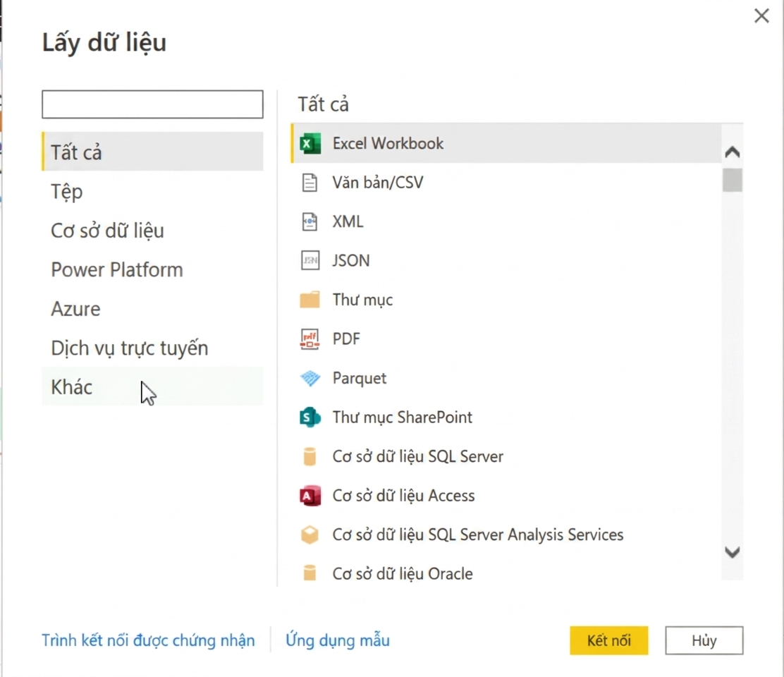This screenshot has width=784, height=677.
Task: Open the Azure category
Action: pos(152,309)
